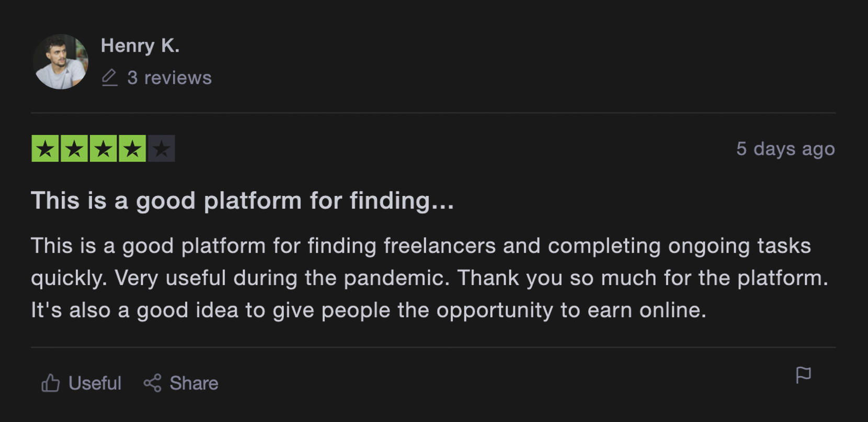The height and width of the screenshot is (422, 868).
Task: Flag this review with the flag icon
Action: [x=803, y=375]
